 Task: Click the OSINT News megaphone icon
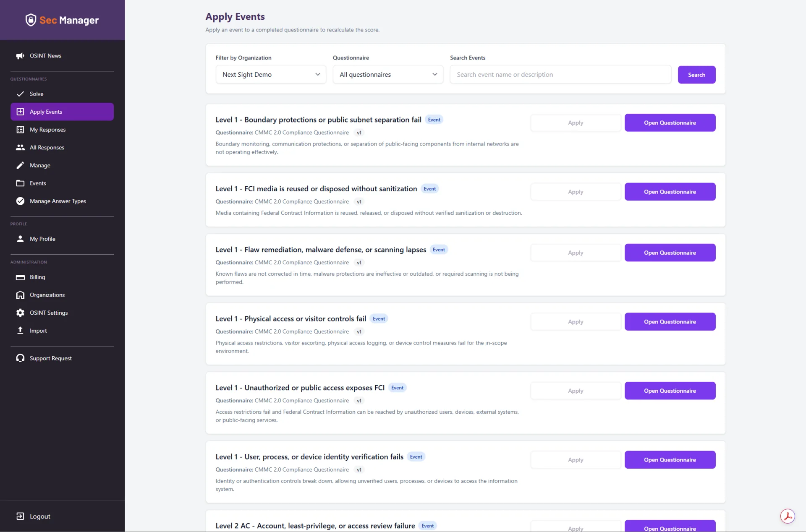(x=20, y=56)
